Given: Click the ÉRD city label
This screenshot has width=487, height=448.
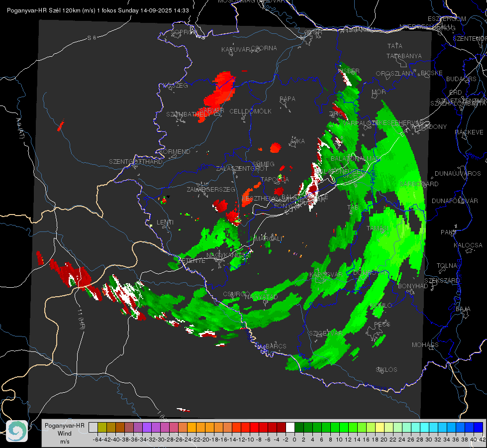Looking at the screenshot, I should [456, 93].
